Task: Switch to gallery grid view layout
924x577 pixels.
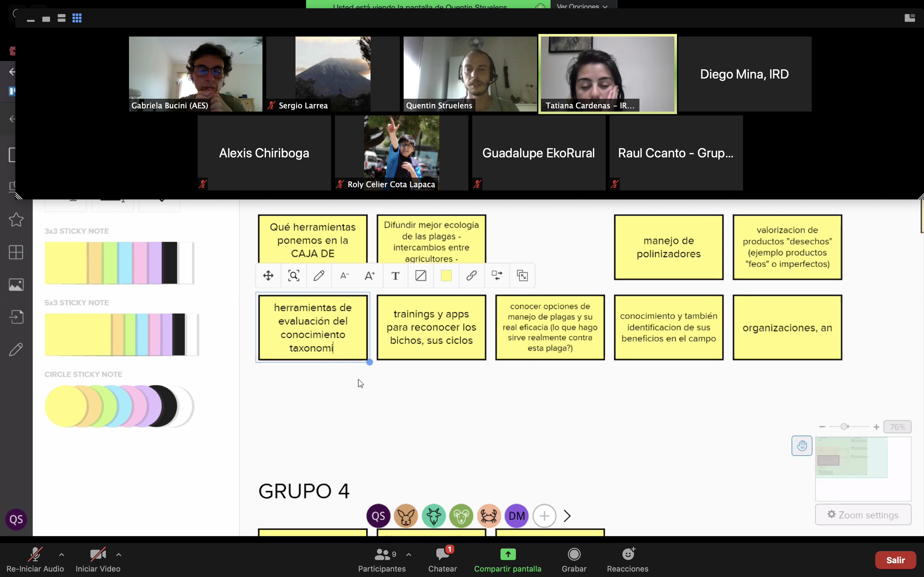Action: click(x=77, y=18)
